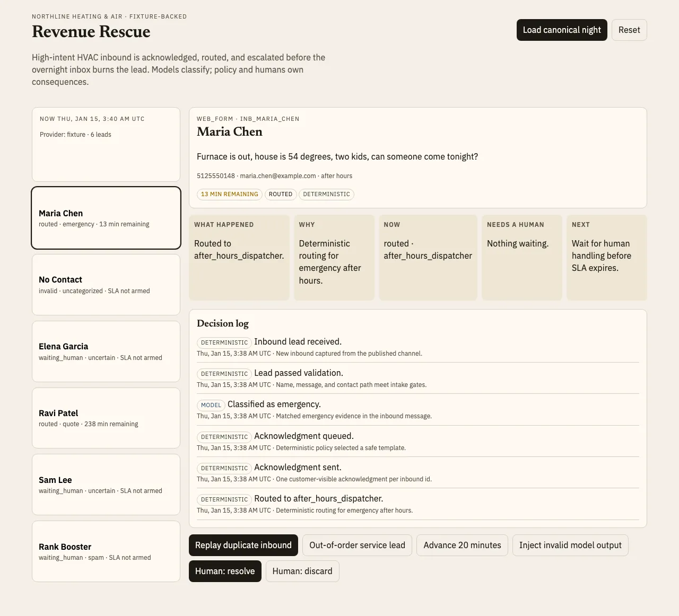Click the NOW status card
The image size is (679, 616).
428,258
